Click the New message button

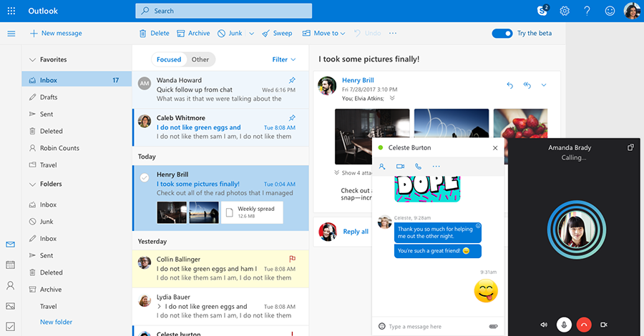pyautogui.click(x=56, y=33)
